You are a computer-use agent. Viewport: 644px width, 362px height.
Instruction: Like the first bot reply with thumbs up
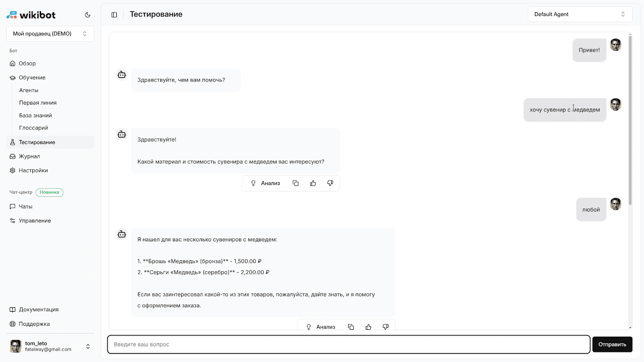(x=313, y=183)
